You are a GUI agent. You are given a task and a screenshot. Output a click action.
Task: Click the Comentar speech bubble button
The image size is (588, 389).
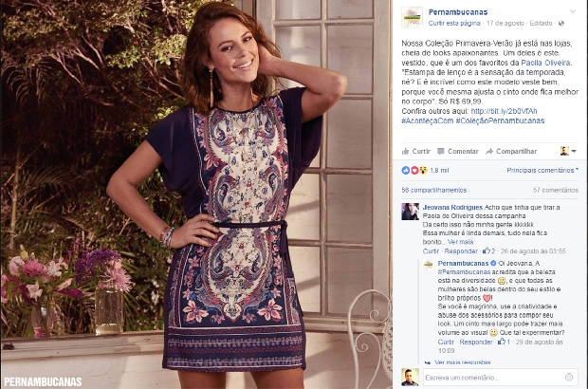[x=457, y=151]
